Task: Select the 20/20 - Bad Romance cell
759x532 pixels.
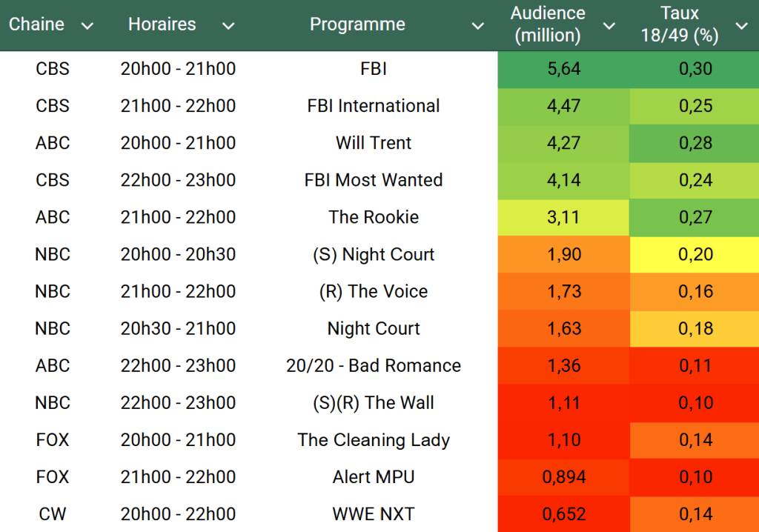Action: point(374,365)
